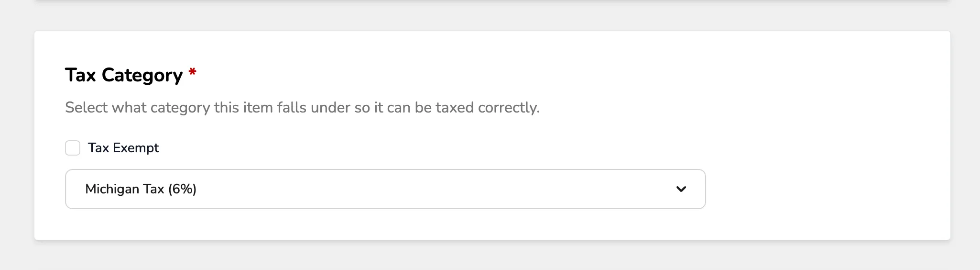Click the word Category in the heading
The height and width of the screenshot is (270, 980).
click(x=142, y=76)
